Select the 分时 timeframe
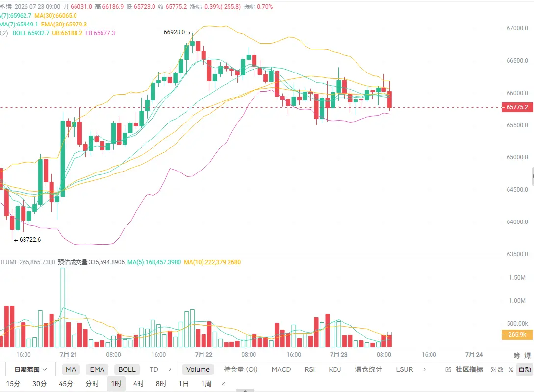This screenshot has width=534, height=392. (92, 384)
